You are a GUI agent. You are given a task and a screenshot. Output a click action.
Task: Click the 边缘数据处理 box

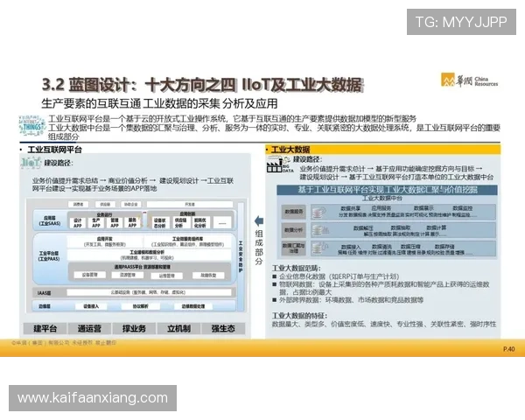click(193, 306)
